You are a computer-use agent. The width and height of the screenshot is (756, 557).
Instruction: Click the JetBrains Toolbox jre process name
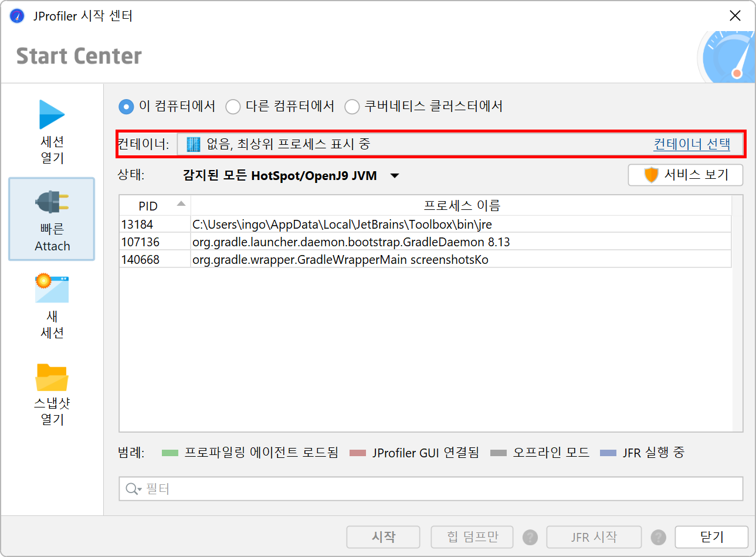pos(342,224)
